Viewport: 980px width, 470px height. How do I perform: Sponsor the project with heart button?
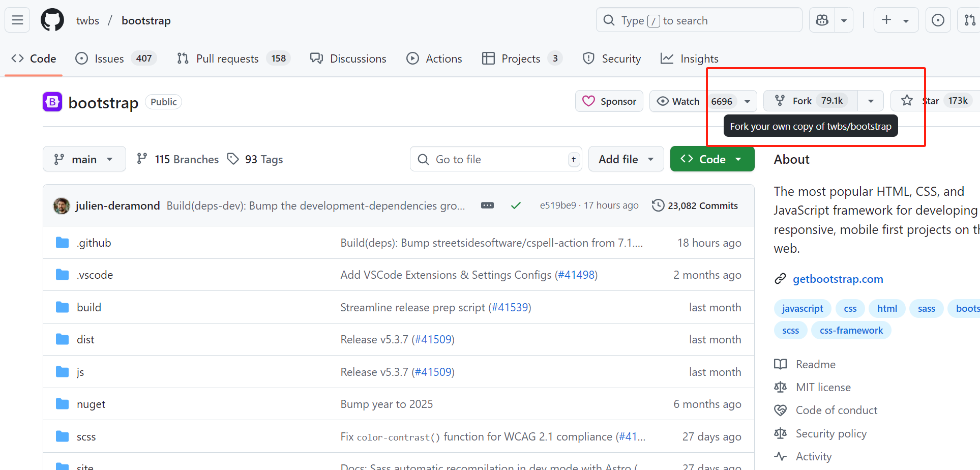coord(609,101)
